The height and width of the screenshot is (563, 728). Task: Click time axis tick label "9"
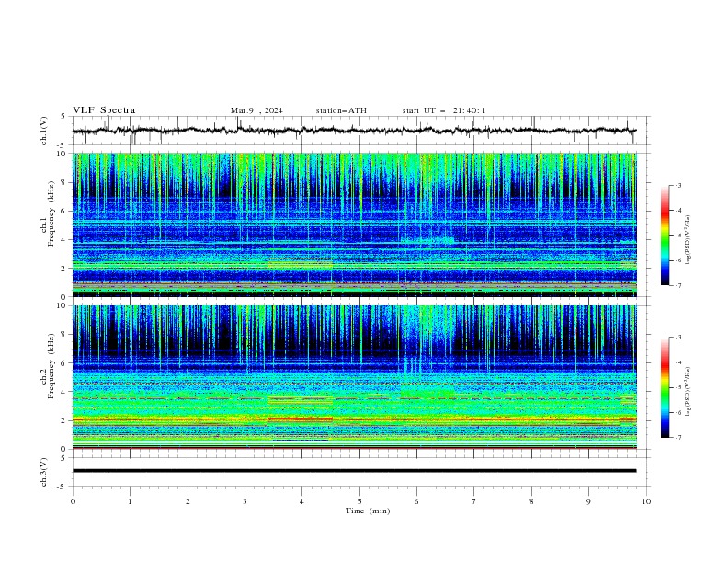(588, 501)
